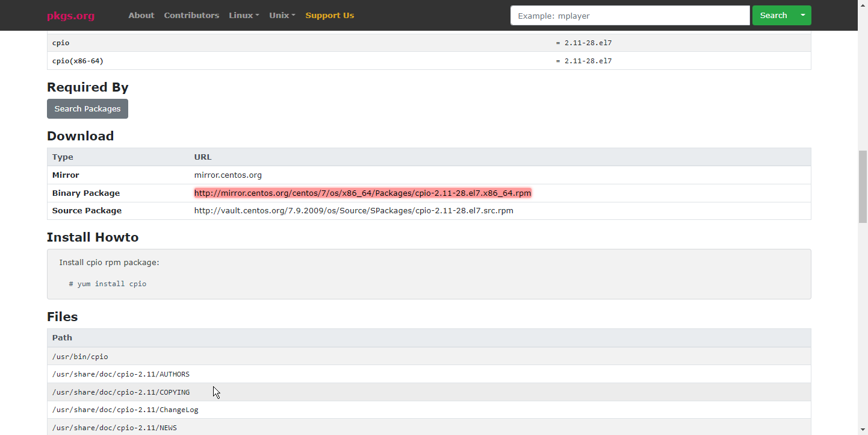Select the /usr/bin/cpio file path row
This screenshot has width=868, height=435.
pyautogui.click(x=80, y=357)
